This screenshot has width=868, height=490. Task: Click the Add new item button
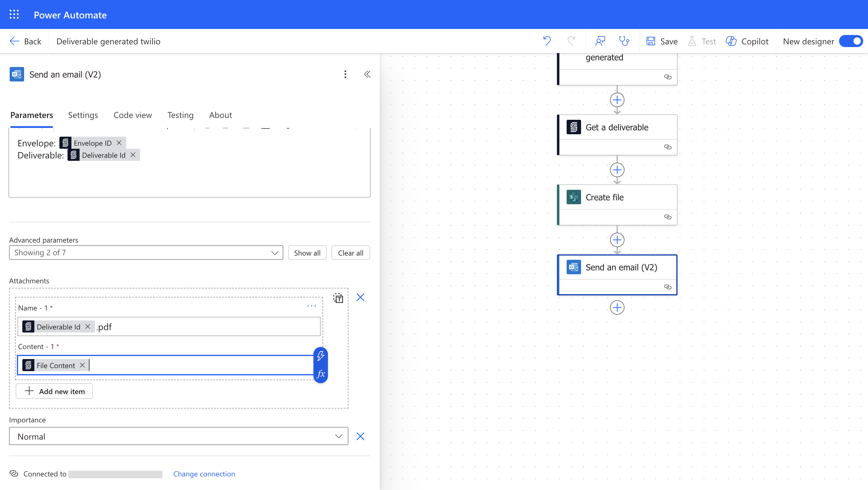54,391
